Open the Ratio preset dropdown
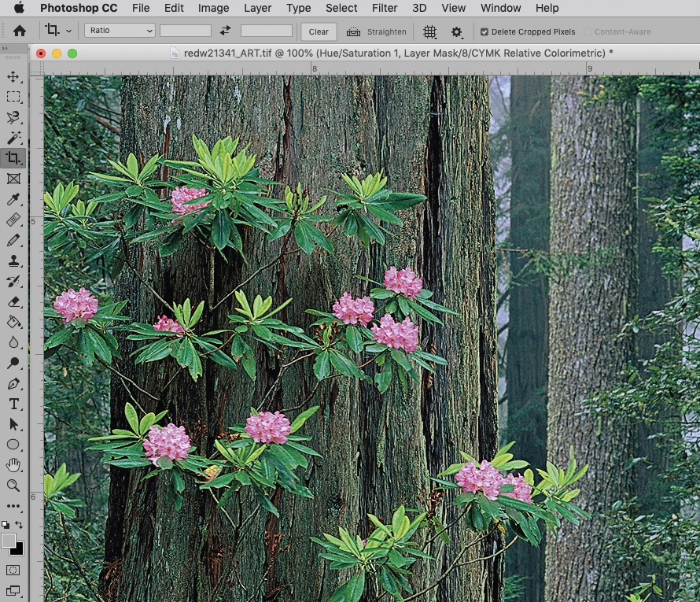Screen dimensions: 700x602 120,31
